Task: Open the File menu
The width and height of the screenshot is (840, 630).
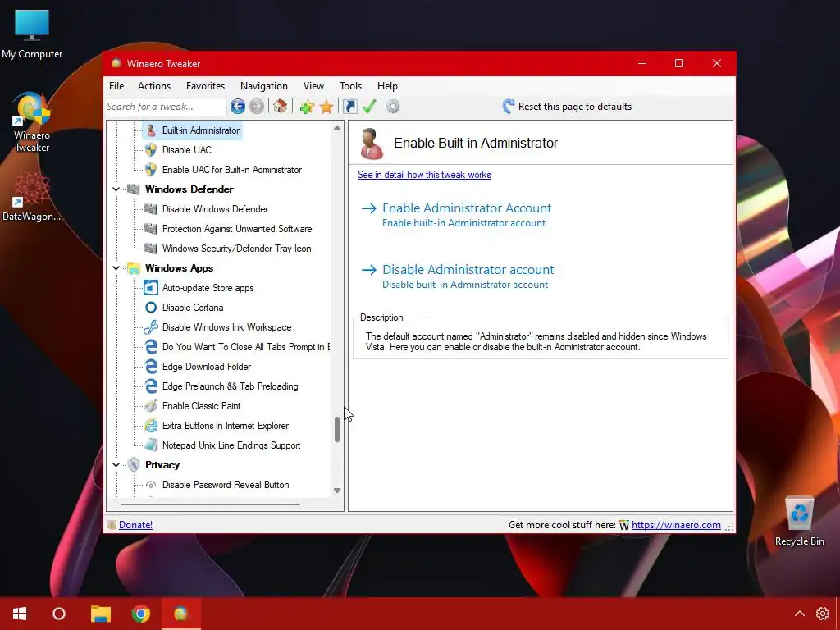Action: [116, 86]
